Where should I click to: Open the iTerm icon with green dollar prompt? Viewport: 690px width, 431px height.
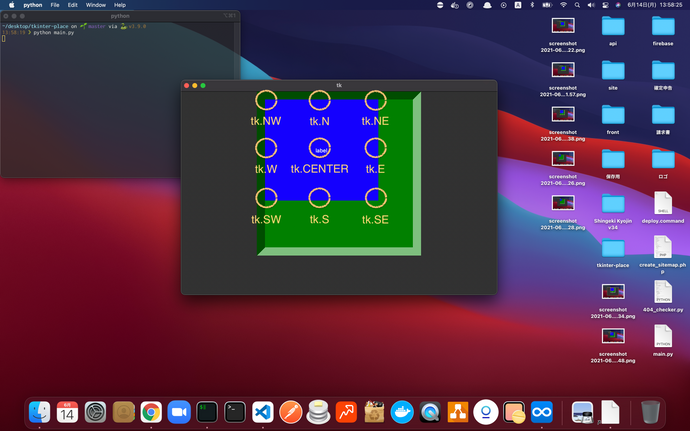coord(207,412)
